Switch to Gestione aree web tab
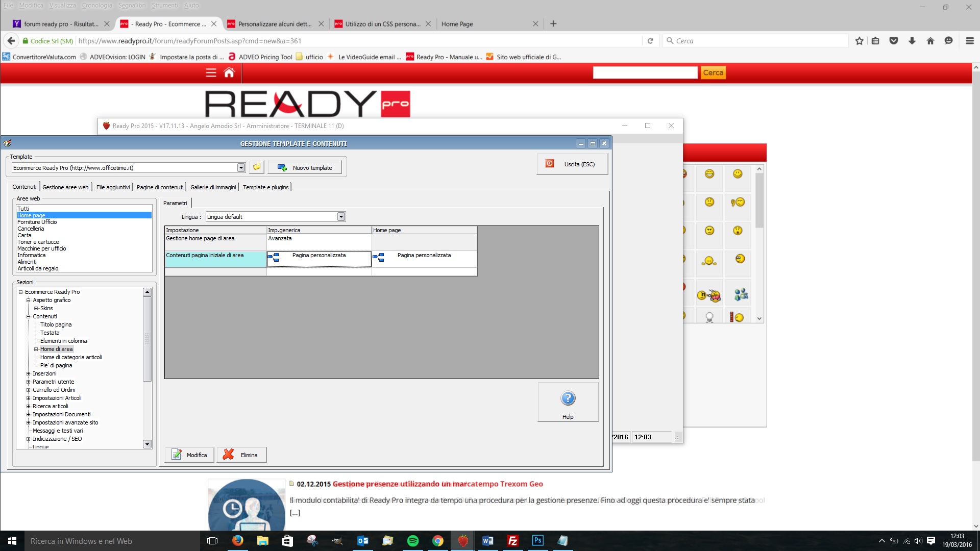This screenshot has height=551, width=980. pos(65,187)
